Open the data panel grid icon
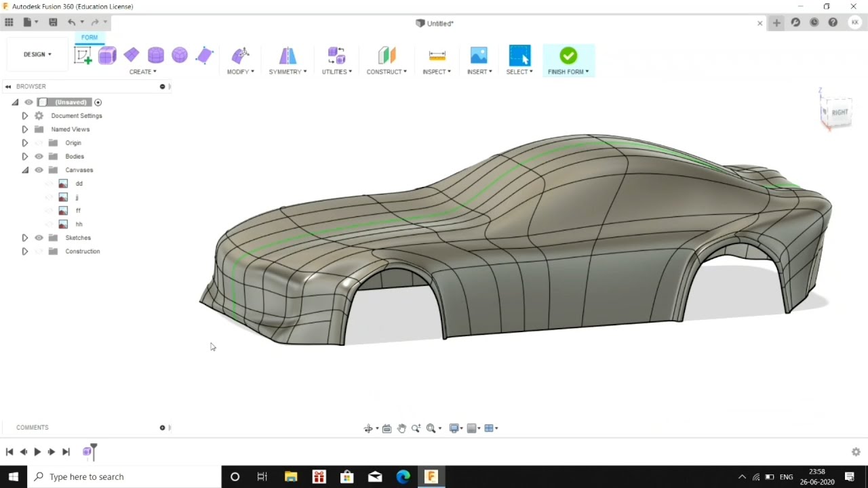This screenshot has height=488, width=868. pyautogui.click(x=9, y=22)
